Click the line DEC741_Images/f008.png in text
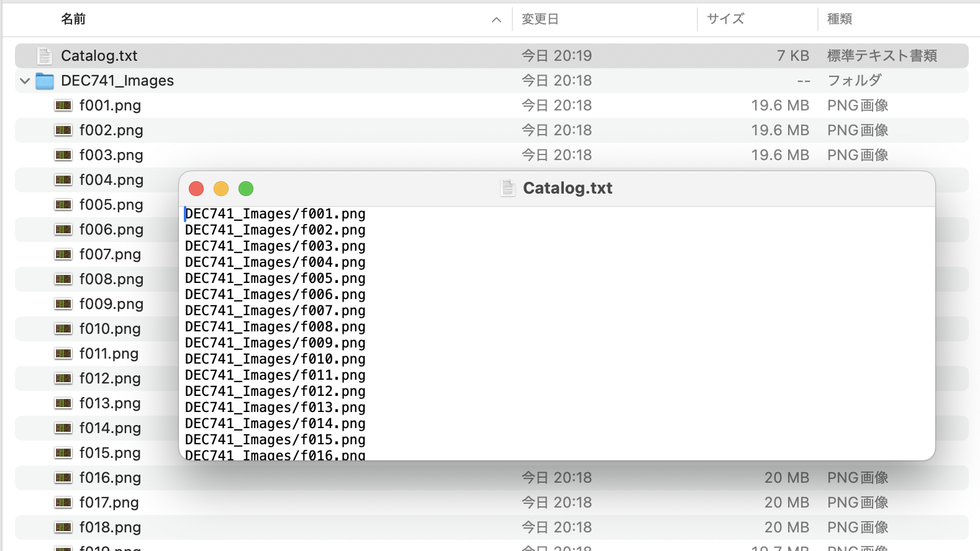This screenshot has height=551, width=980. click(x=275, y=327)
